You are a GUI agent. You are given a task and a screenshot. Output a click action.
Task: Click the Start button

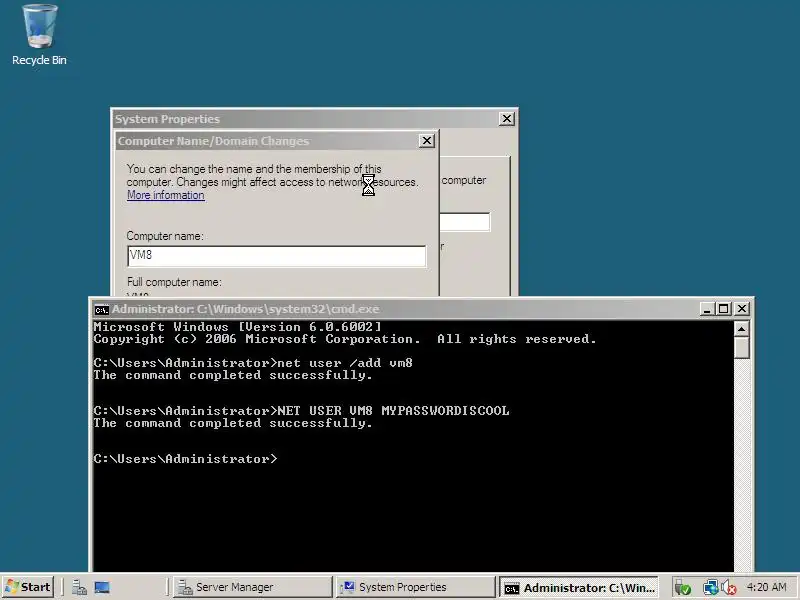click(x=28, y=587)
